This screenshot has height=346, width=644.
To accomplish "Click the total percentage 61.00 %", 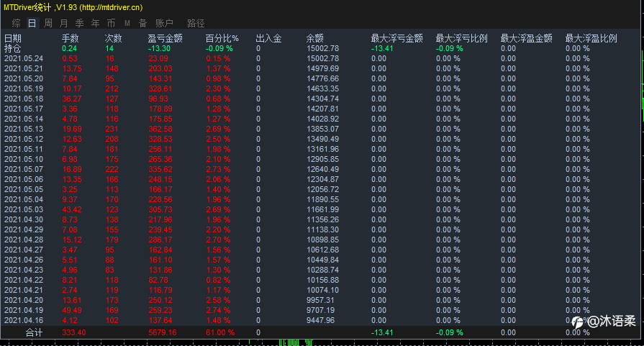I will pyautogui.click(x=220, y=332).
